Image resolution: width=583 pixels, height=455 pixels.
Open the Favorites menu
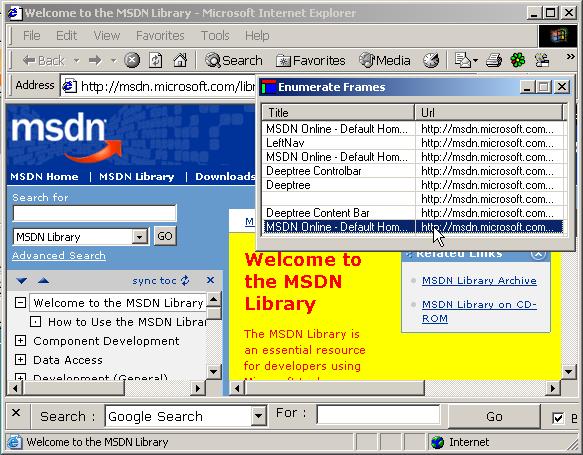(160, 36)
